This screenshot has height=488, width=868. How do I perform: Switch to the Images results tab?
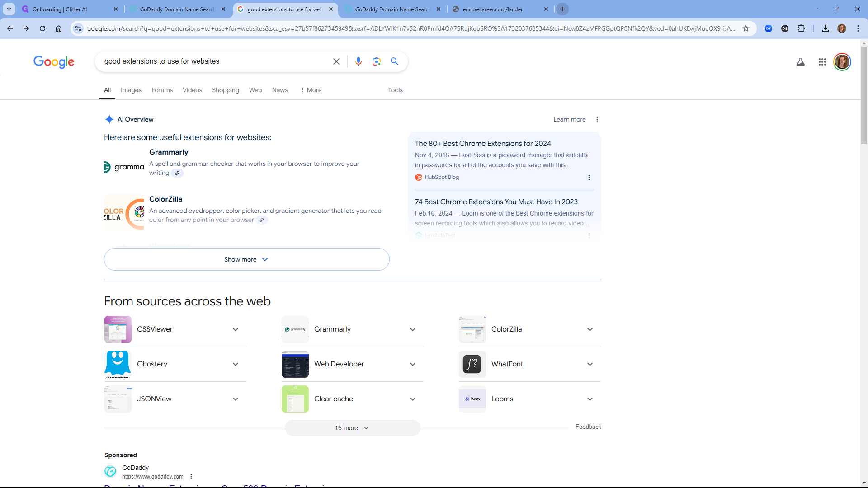click(131, 90)
